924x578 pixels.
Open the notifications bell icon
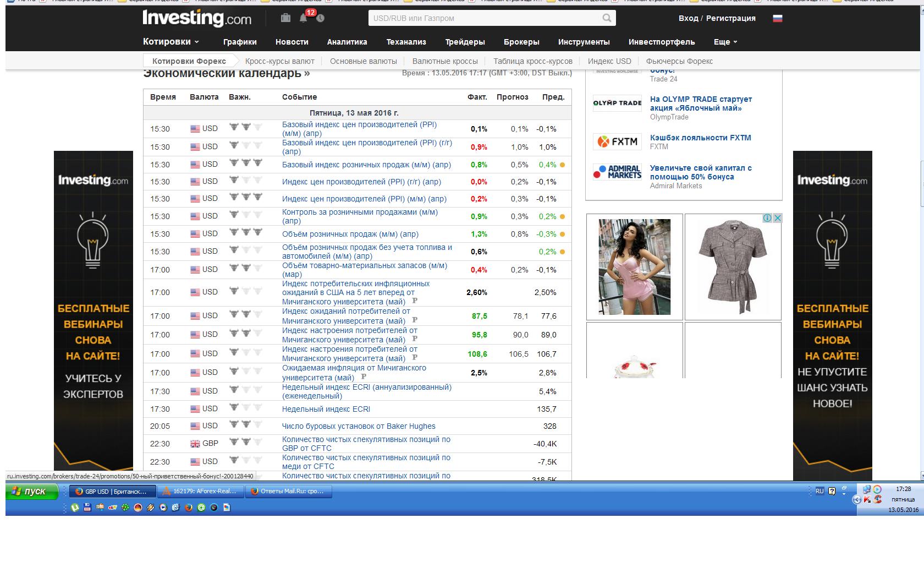(303, 18)
